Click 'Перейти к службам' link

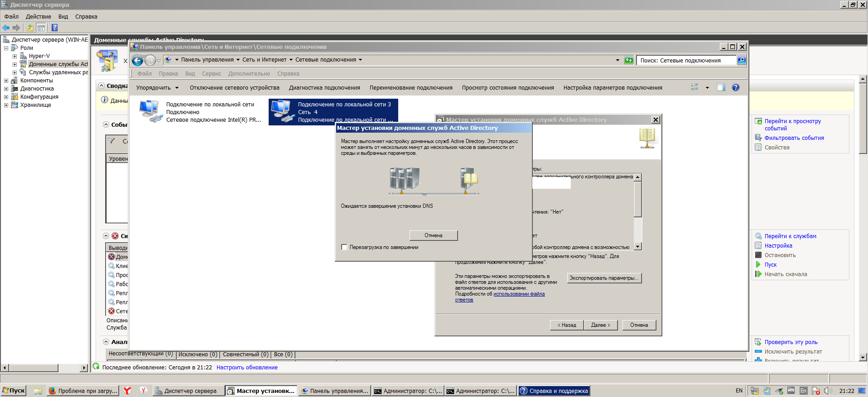pyautogui.click(x=790, y=236)
